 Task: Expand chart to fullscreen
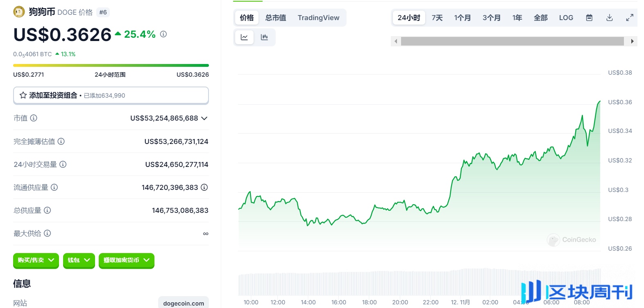630,18
